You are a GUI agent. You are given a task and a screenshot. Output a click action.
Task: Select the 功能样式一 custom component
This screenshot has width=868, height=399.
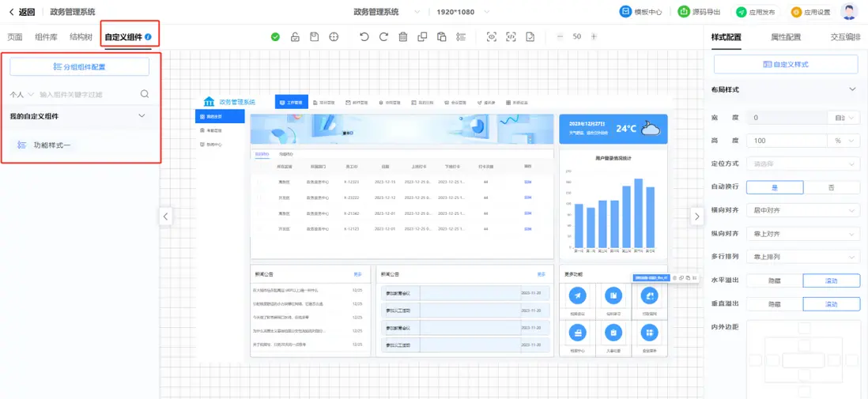44,145
